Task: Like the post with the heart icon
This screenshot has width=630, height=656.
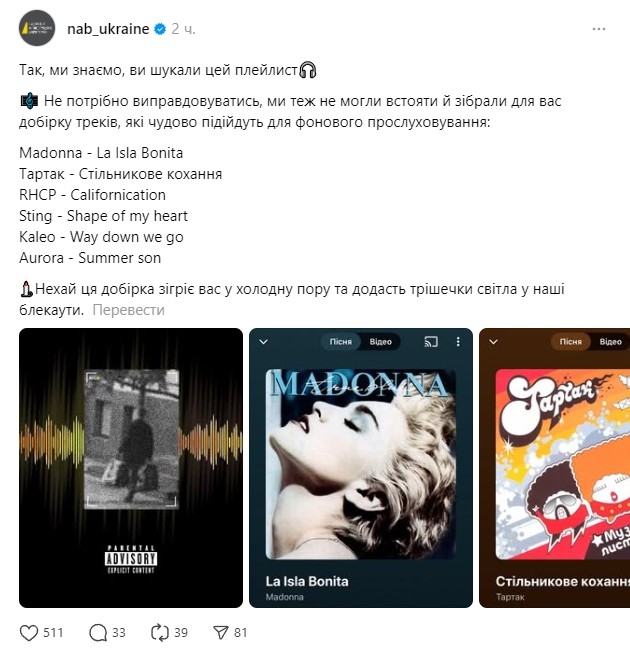Action: point(29,633)
